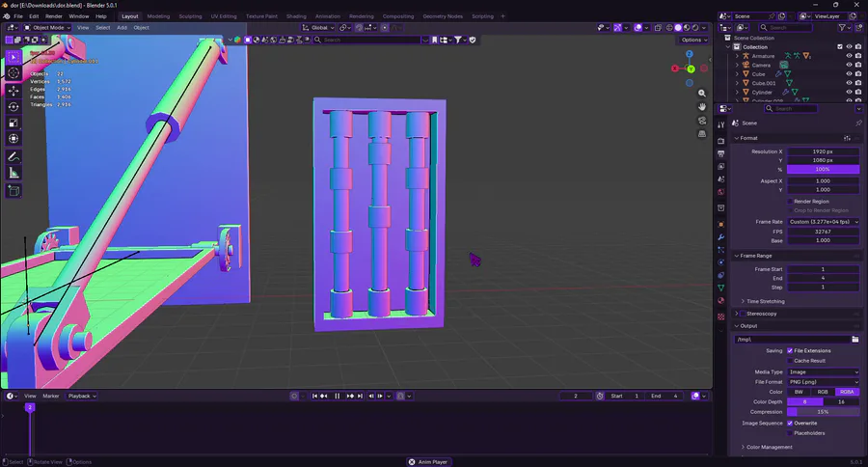Pause animation playback in timeline
The width and height of the screenshot is (868, 467).
(338, 397)
